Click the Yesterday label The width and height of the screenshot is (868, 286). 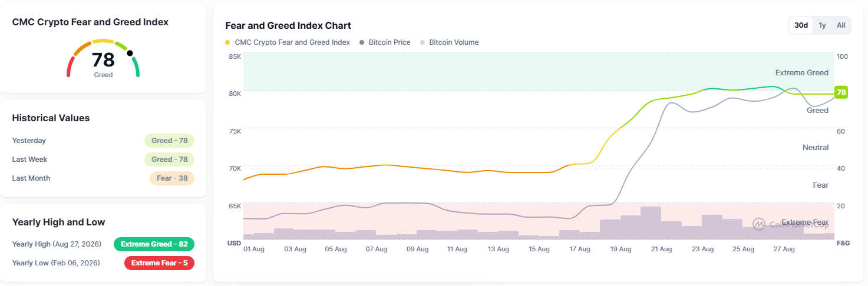pos(29,141)
